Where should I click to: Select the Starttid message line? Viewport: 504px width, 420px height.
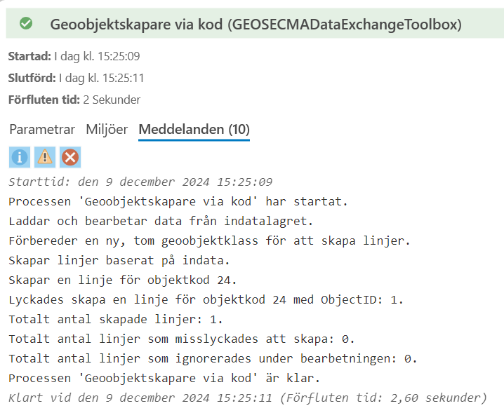(140, 182)
